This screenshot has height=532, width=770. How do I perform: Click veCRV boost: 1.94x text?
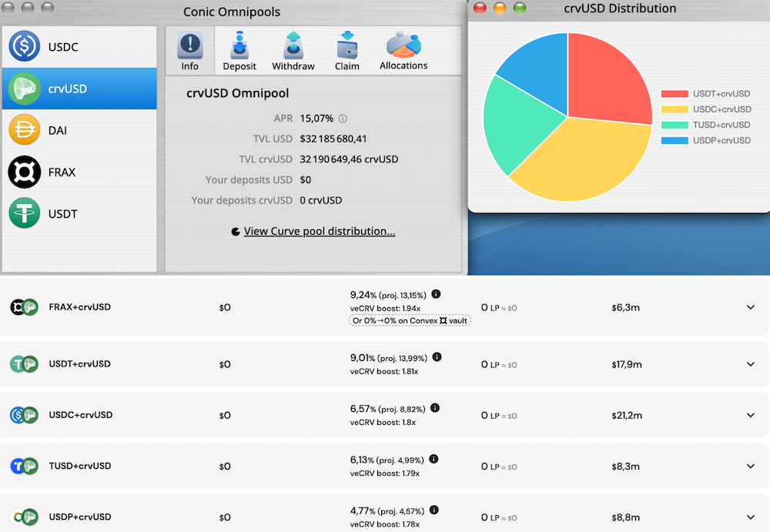tap(386, 309)
